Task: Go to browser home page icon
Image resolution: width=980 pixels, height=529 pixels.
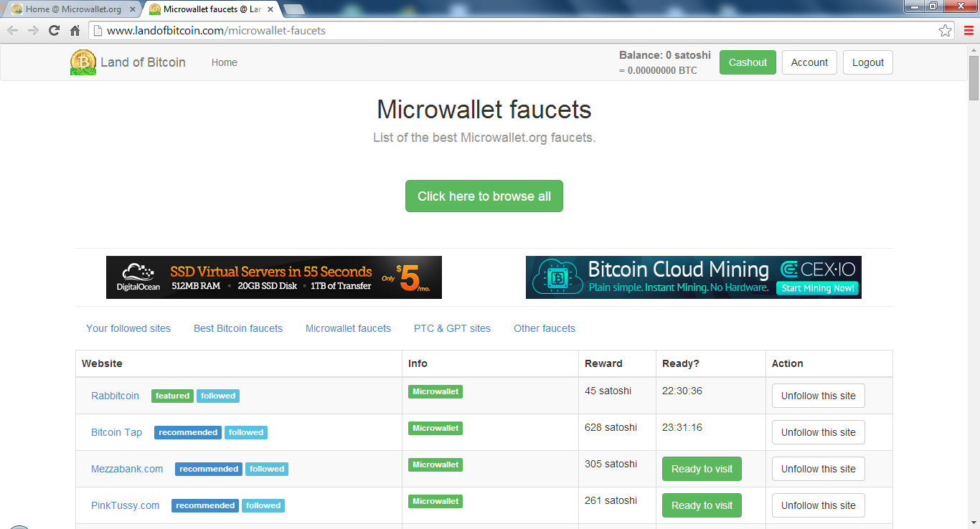Action: (x=75, y=31)
